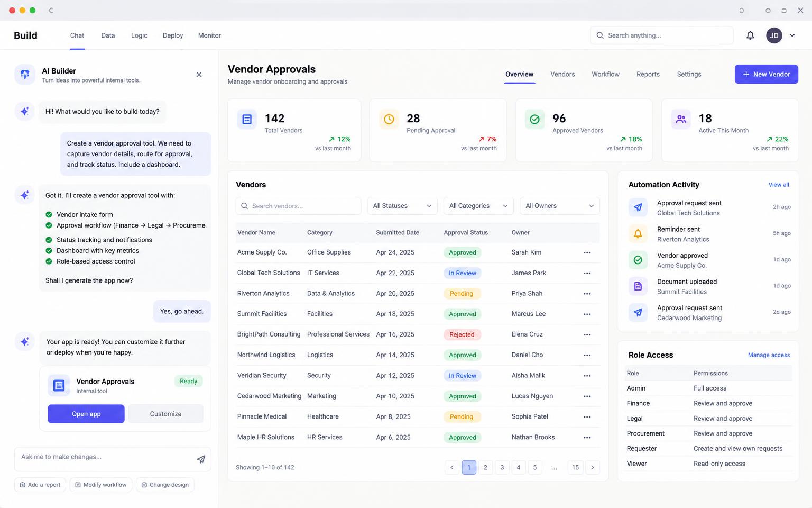This screenshot has height=508, width=812.
Task: Click the Vendor Approvals app card icon
Action: pyautogui.click(x=59, y=386)
